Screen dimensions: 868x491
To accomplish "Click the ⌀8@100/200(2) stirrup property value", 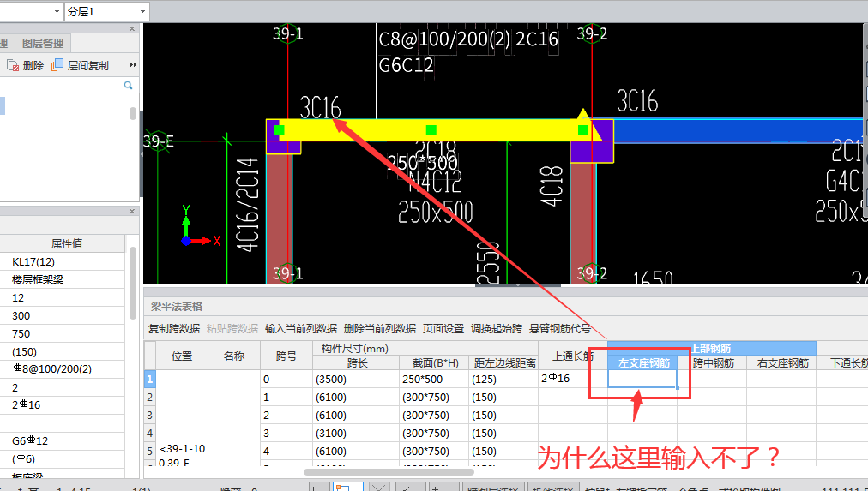I will pos(67,368).
